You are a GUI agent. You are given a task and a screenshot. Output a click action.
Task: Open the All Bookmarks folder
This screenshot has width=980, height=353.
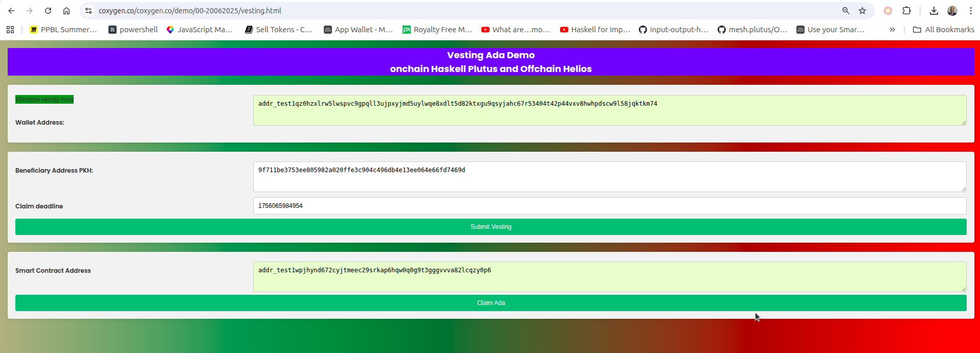click(x=943, y=30)
